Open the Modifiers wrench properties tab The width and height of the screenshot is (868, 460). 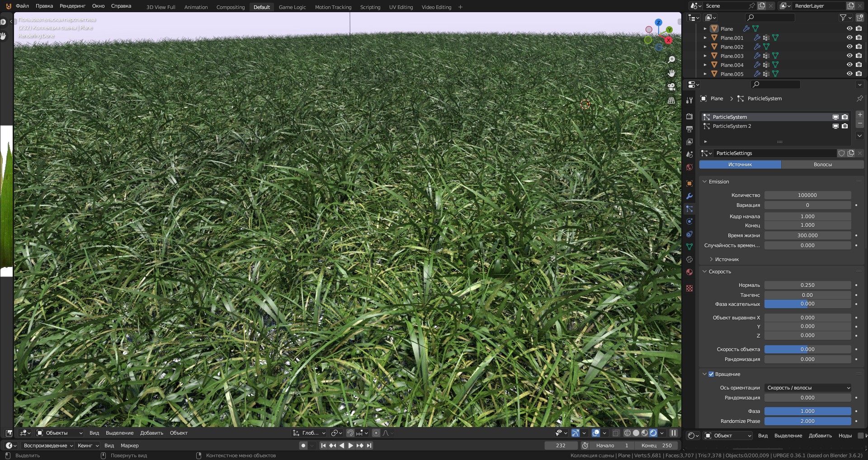coord(689,196)
